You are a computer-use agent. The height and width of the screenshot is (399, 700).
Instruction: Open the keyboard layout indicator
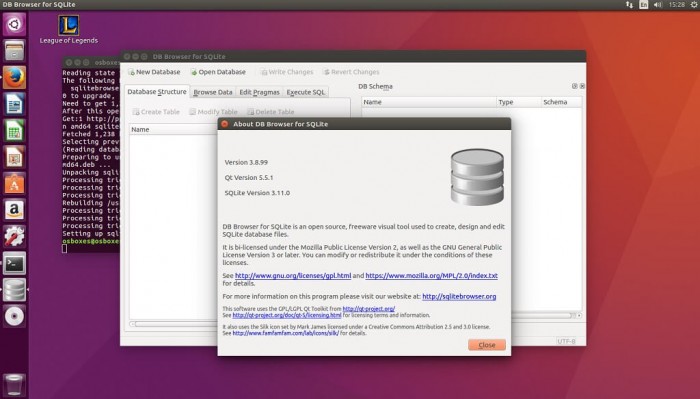643,4
